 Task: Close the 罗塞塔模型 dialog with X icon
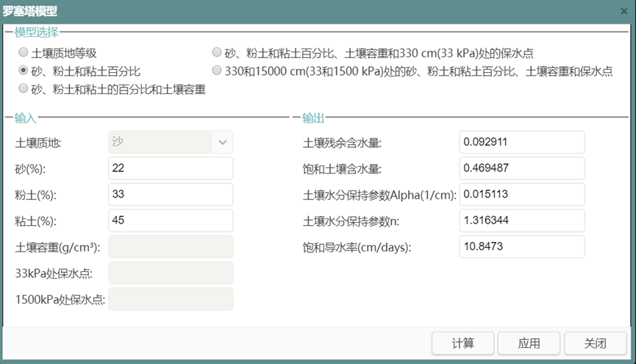click(624, 11)
